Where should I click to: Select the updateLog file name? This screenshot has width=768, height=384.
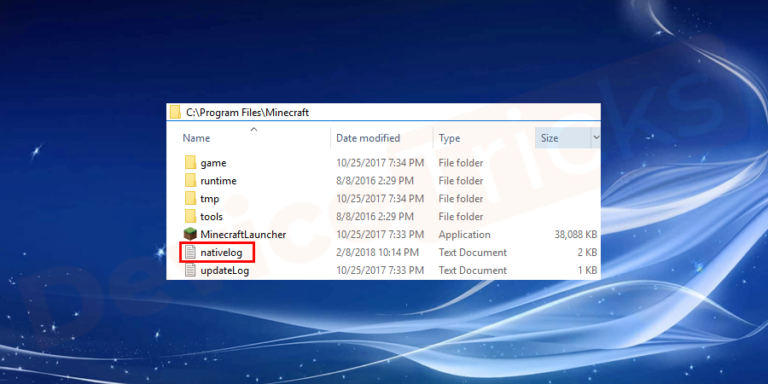[224, 270]
